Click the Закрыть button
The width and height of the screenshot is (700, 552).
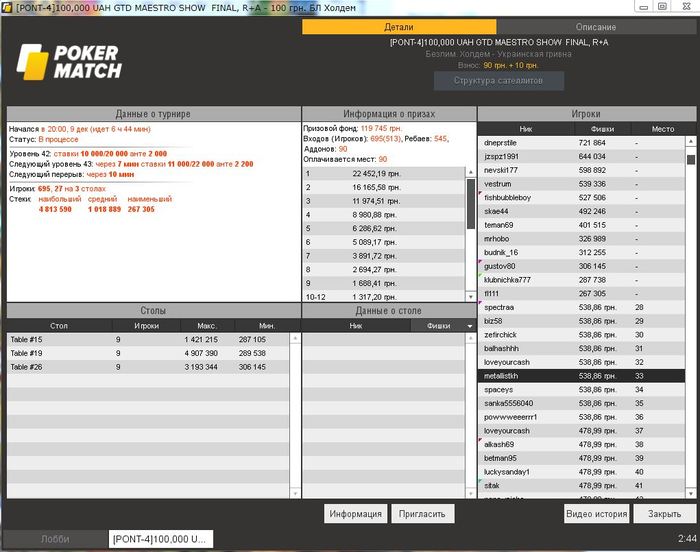click(665, 514)
